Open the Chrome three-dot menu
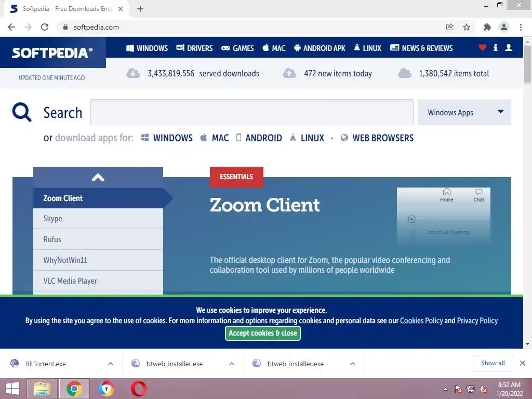532x399 pixels. [521, 27]
